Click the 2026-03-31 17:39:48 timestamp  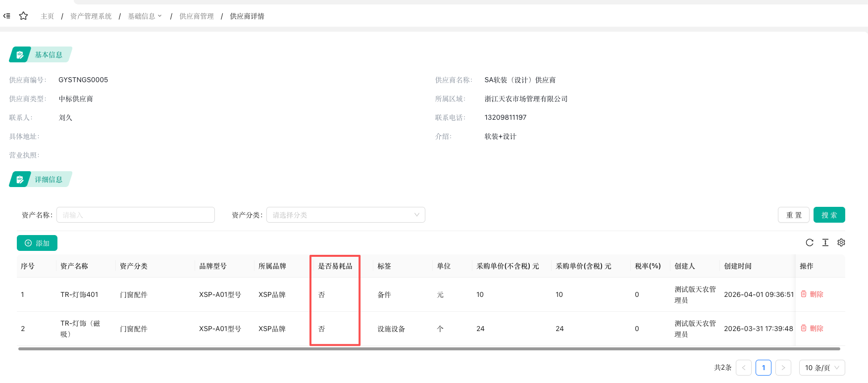759,329
